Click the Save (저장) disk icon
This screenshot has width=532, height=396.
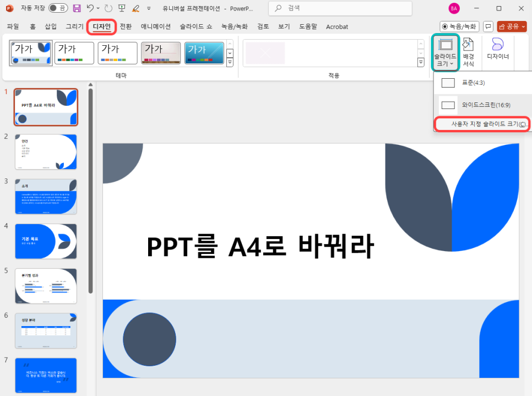pos(76,8)
